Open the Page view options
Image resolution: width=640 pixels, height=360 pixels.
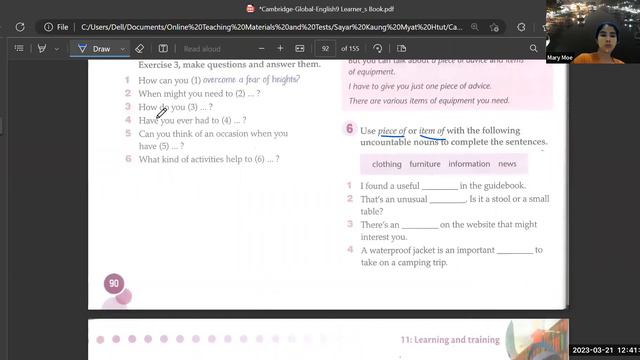click(401, 49)
